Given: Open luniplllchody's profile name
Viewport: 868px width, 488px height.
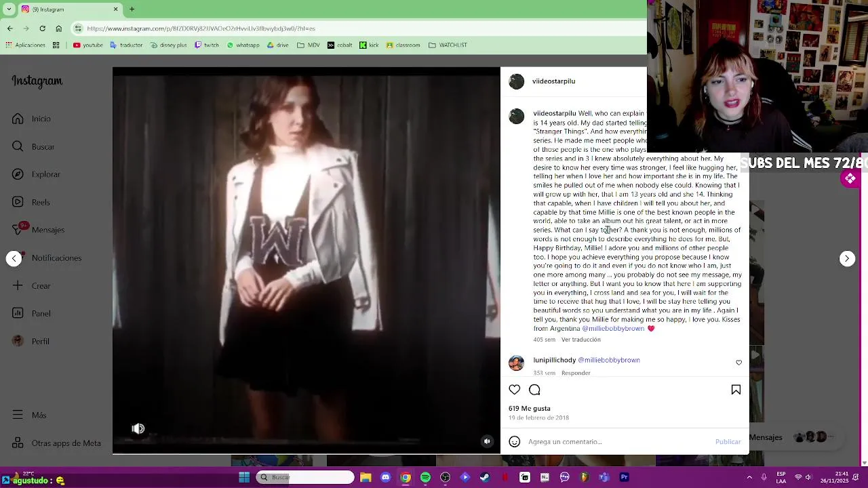Looking at the screenshot, I should pyautogui.click(x=554, y=360).
